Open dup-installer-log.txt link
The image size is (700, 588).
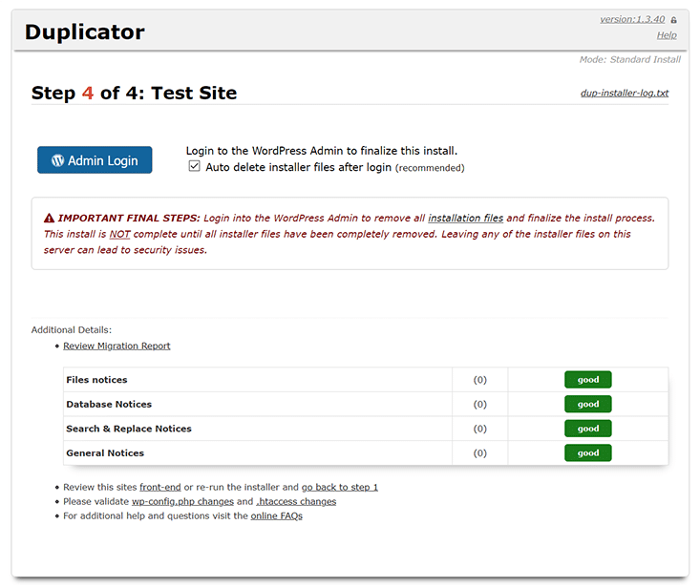[x=625, y=93]
